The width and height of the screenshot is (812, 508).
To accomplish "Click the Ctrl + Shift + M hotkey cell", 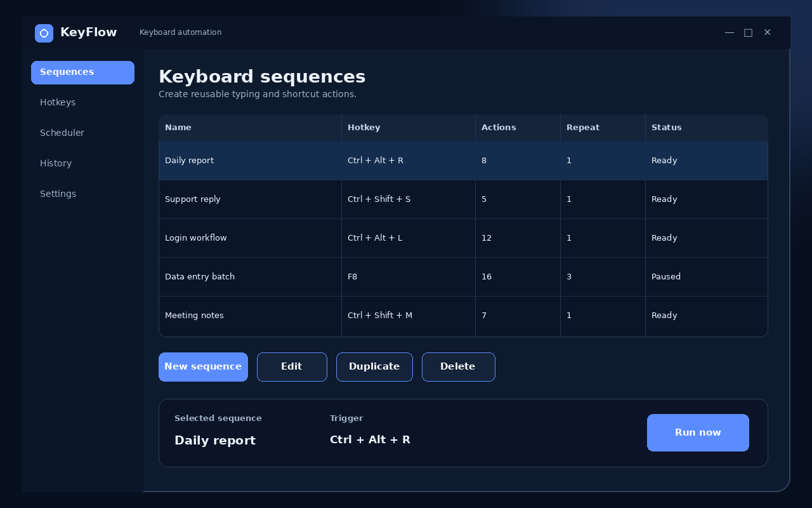I will coord(409,316).
